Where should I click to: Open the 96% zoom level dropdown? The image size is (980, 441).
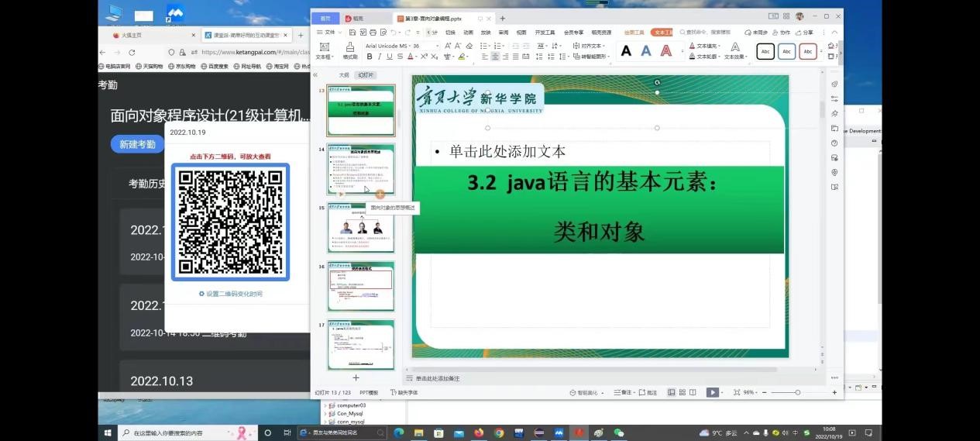(x=750, y=393)
